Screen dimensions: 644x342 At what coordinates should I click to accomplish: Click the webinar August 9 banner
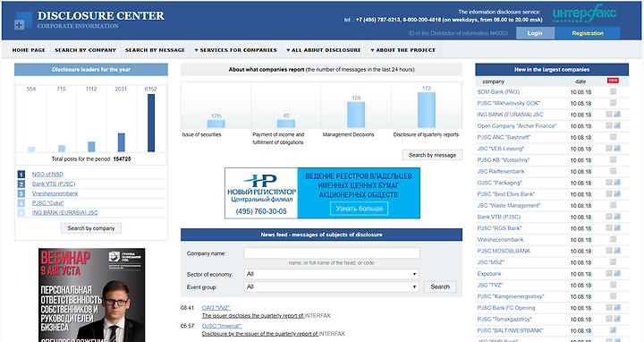click(x=91, y=295)
